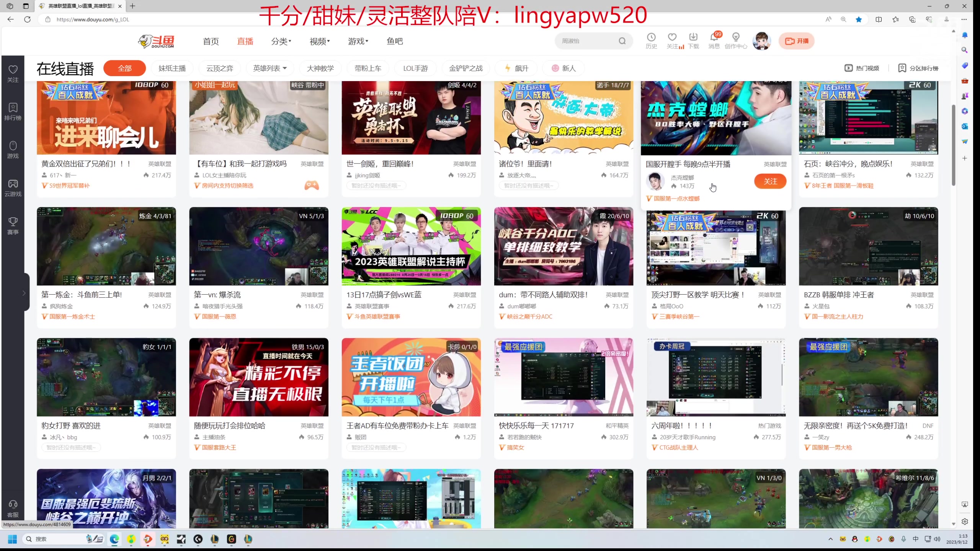980x551 pixels.
Task: Click the Windows taskbar search box
Action: pos(63,539)
